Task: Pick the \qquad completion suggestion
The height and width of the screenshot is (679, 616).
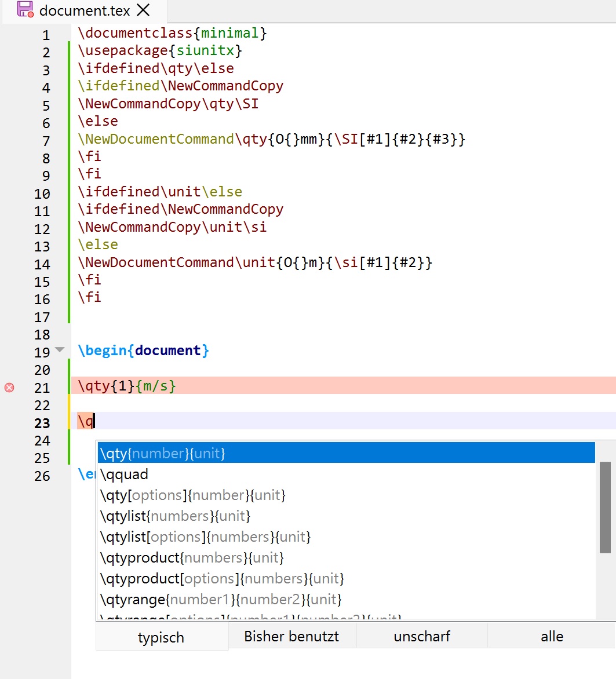Action: point(124,474)
